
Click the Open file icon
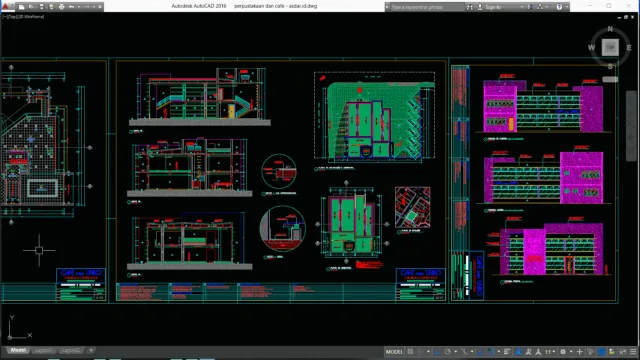point(31,7)
